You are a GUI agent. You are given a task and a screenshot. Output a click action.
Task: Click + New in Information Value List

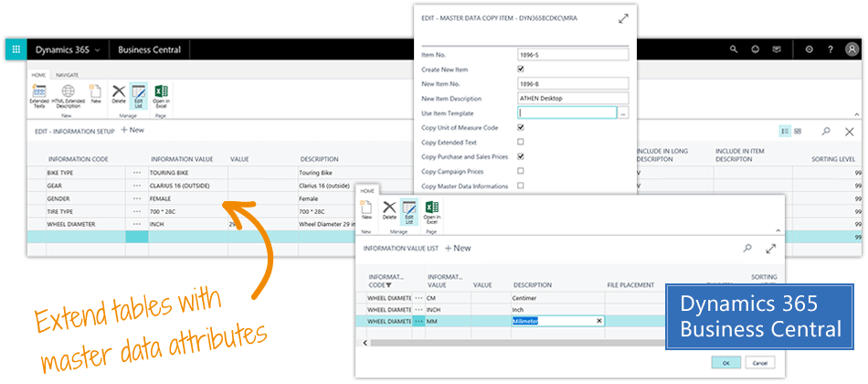click(x=458, y=248)
